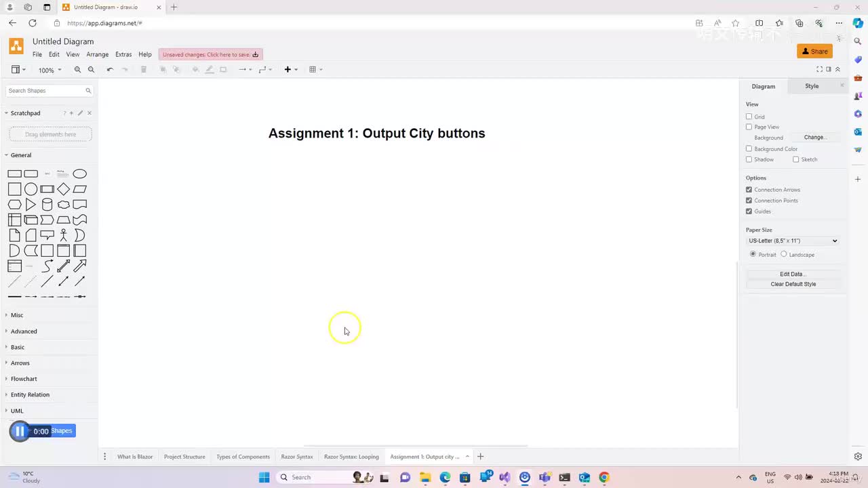Expand the Flowchart shapes section
Screen dimensions: 868x488
(24, 379)
